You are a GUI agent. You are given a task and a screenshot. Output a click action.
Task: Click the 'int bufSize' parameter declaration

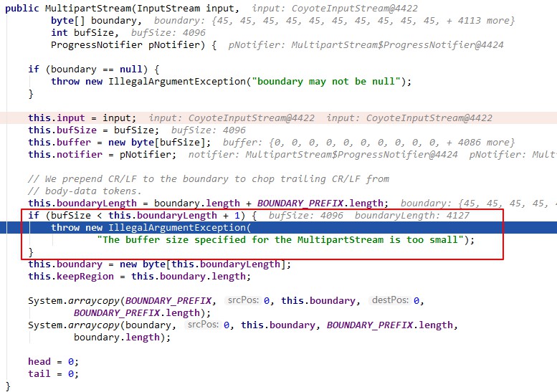[x=82, y=33]
